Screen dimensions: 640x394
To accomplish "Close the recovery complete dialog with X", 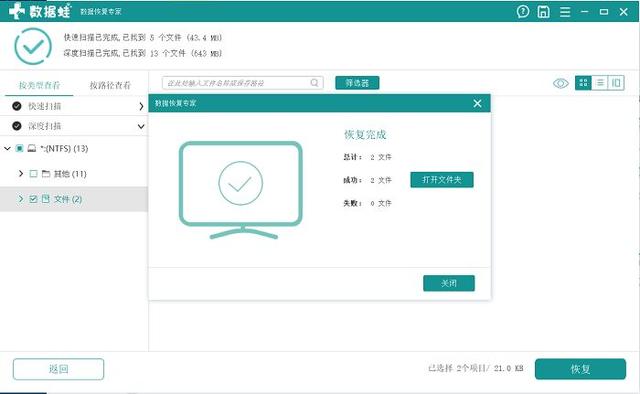I will coord(478,103).
